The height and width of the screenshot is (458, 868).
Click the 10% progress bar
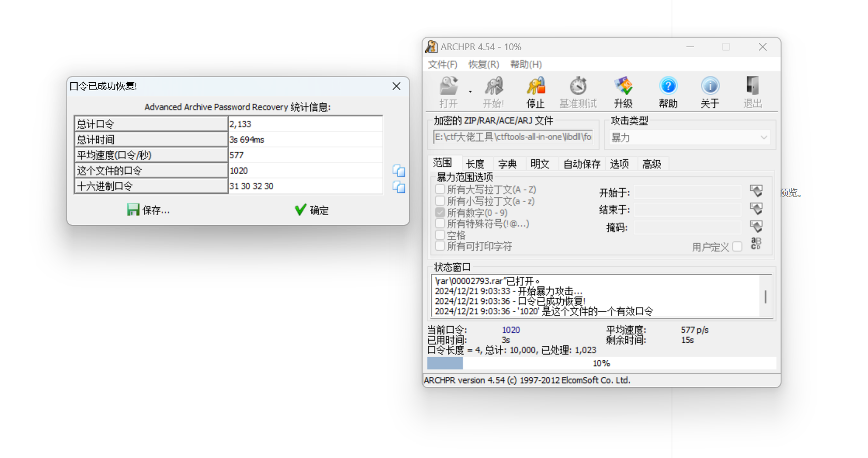point(602,363)
